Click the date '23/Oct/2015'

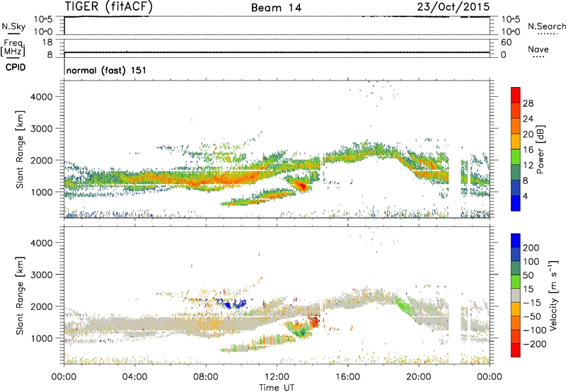coord(454,7)
